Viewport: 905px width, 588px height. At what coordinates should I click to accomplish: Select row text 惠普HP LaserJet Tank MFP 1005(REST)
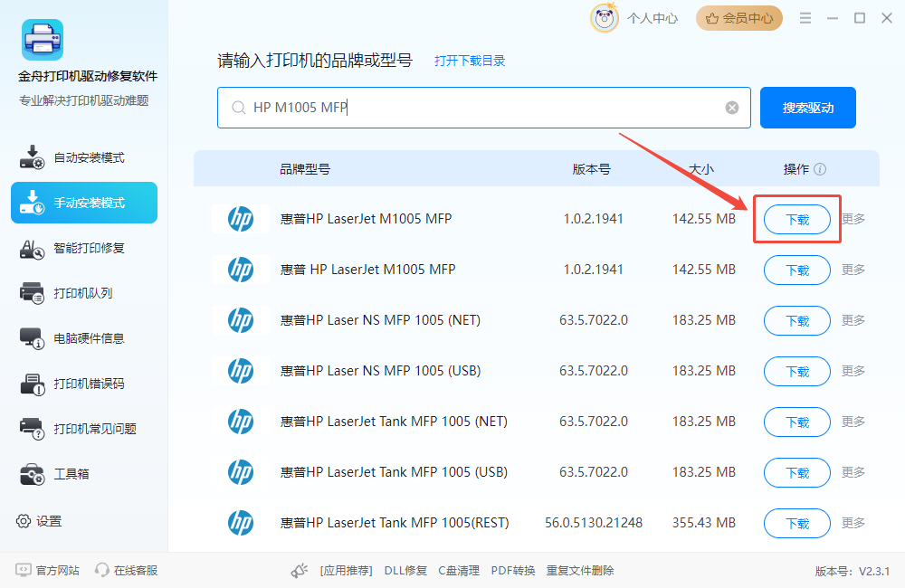(x=395, y=523)
